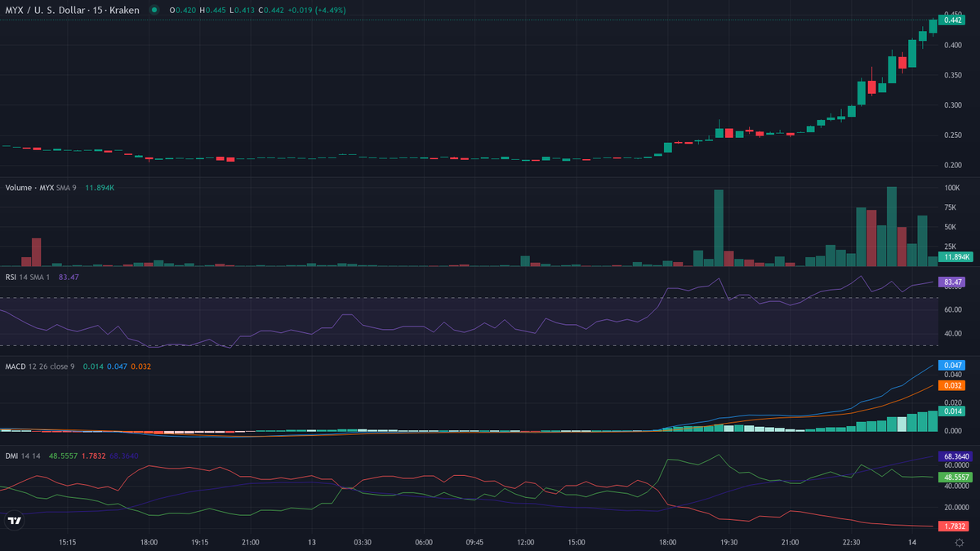This screenshot has width=980, height=551.
Task: Click the 68.3640 ADX axis label
Action: (956, 457)
